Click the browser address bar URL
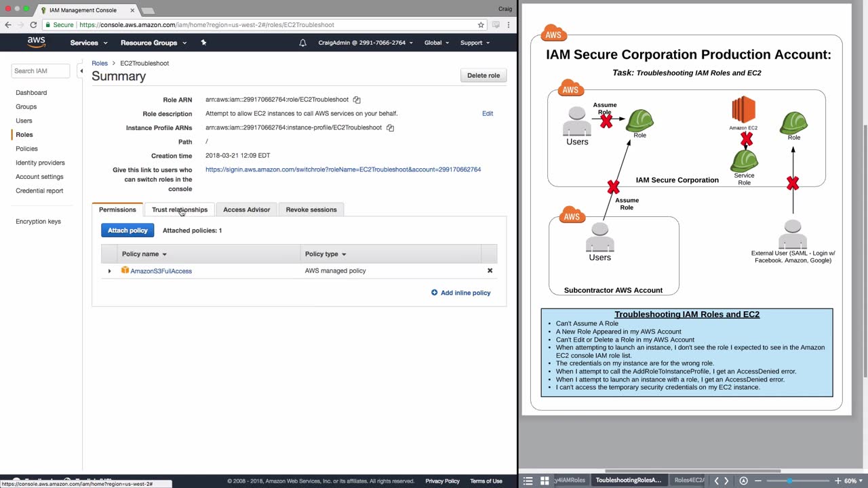 207,24
